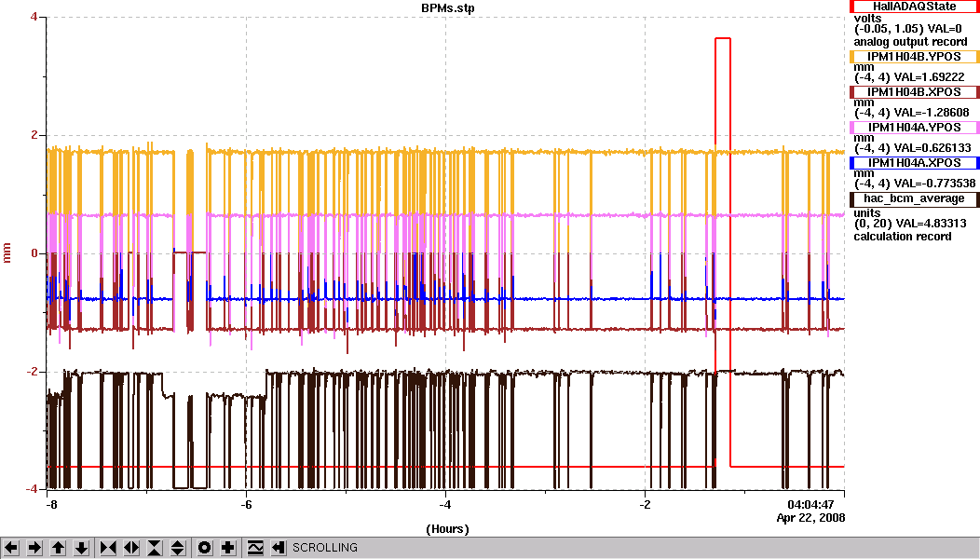Viewport: 980px width, 559px height.
Task: Click the red HallADAQState pulse peak
Action: tap(723, 39)
